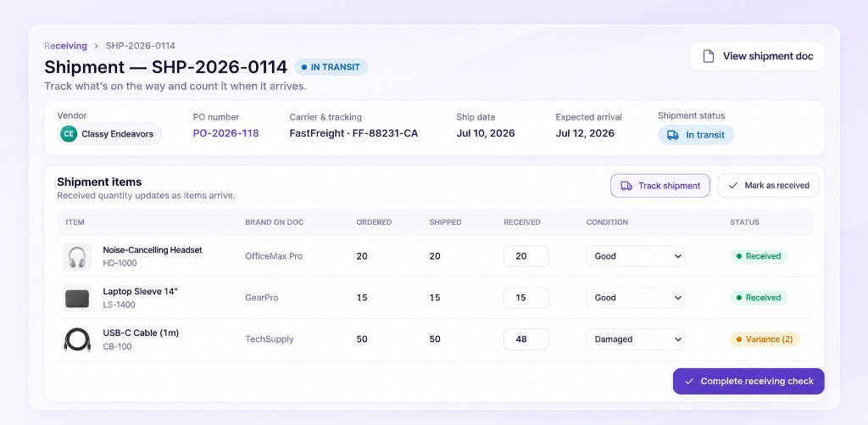
Task: Click Laptop Sleeve 14" item name
Action: click(x=140, y=292)
